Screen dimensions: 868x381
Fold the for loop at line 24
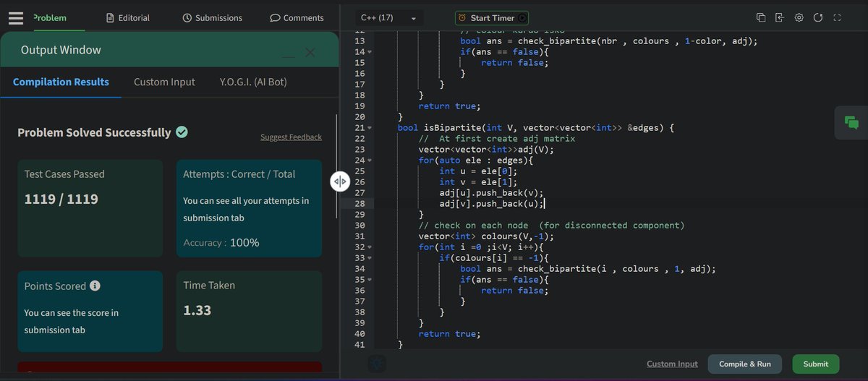click(x=370, y=160)
